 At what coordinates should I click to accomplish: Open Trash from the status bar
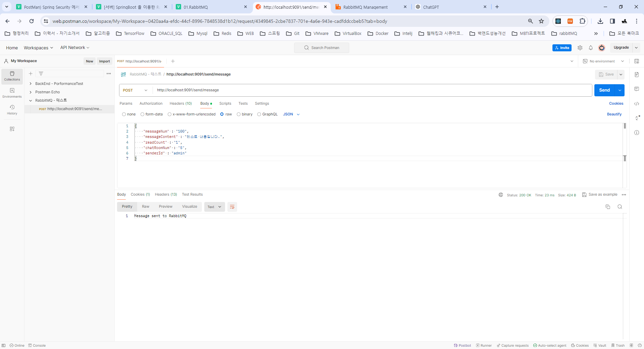(618, 345)
